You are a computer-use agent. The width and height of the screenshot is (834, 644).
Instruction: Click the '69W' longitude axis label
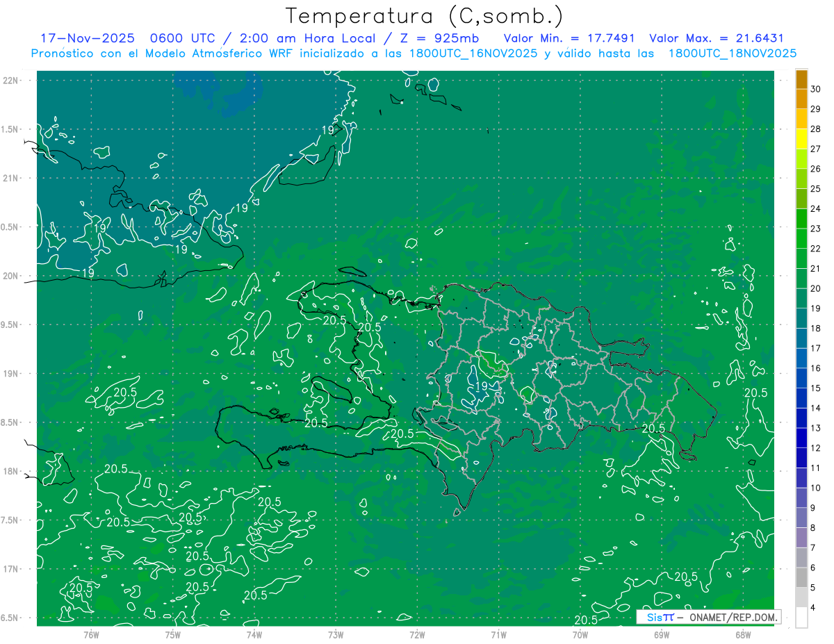[x=662, y=634]
